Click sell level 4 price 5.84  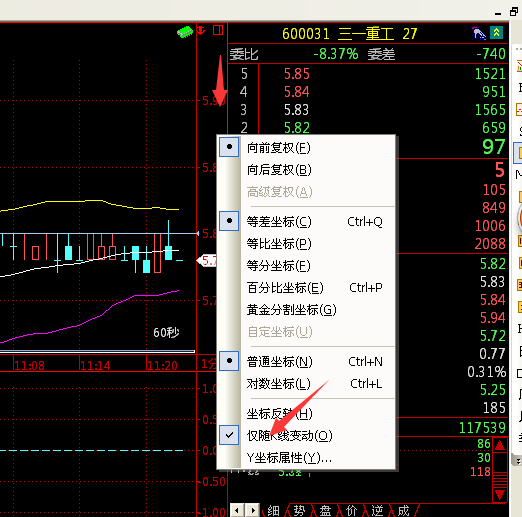297,92
